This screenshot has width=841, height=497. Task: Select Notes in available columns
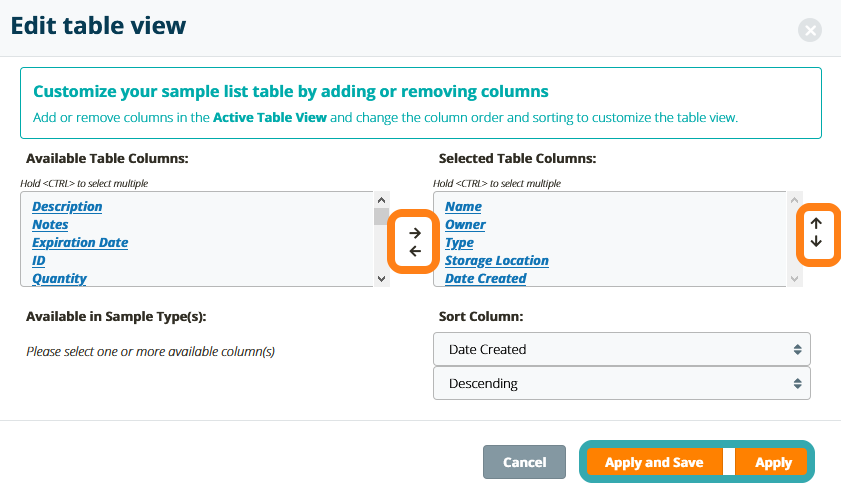[50, 225]
